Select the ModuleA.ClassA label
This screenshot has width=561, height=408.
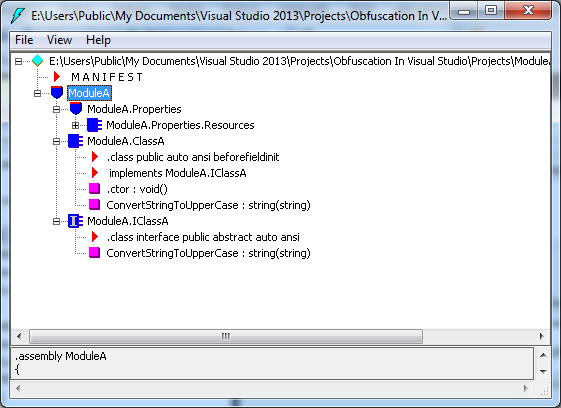(x=126, y=141)
